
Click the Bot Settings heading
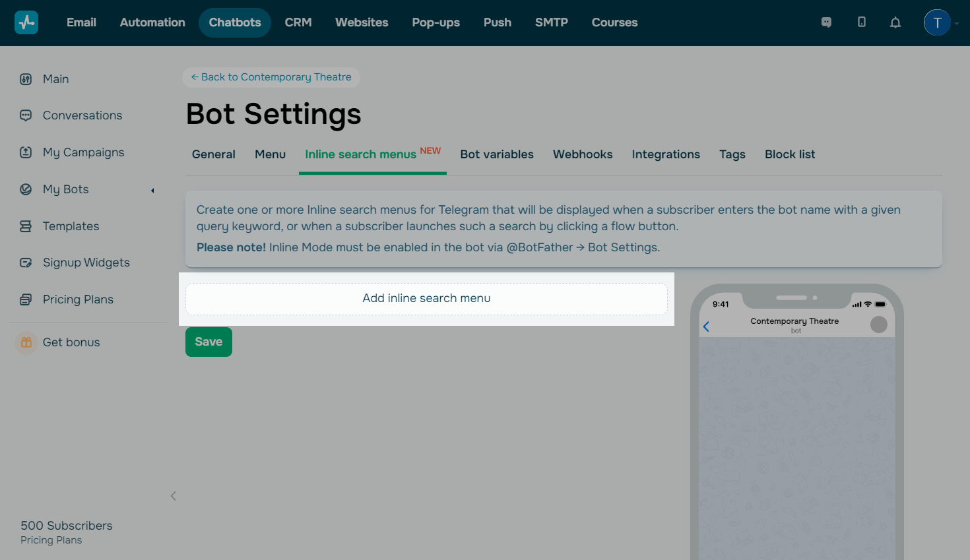click(274, 115)
